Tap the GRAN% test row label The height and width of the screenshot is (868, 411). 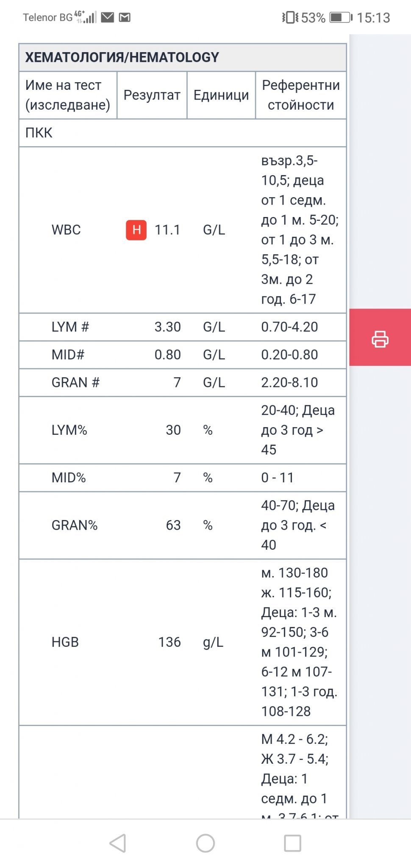[x=75, y=525]
